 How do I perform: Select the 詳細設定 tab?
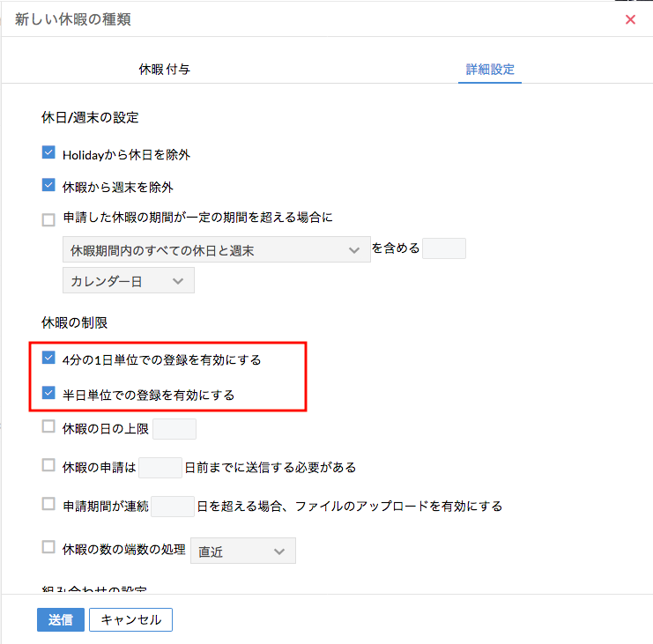490,69
